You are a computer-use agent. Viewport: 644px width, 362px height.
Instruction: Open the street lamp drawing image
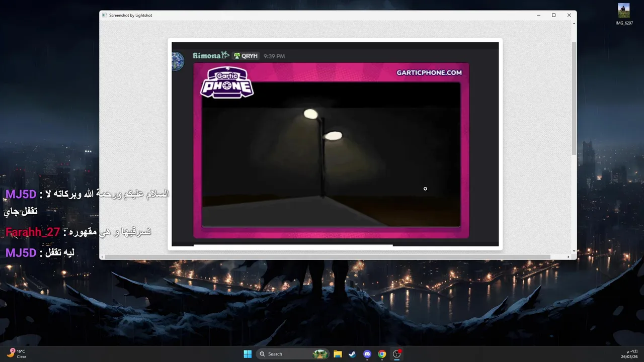point(331,154)
